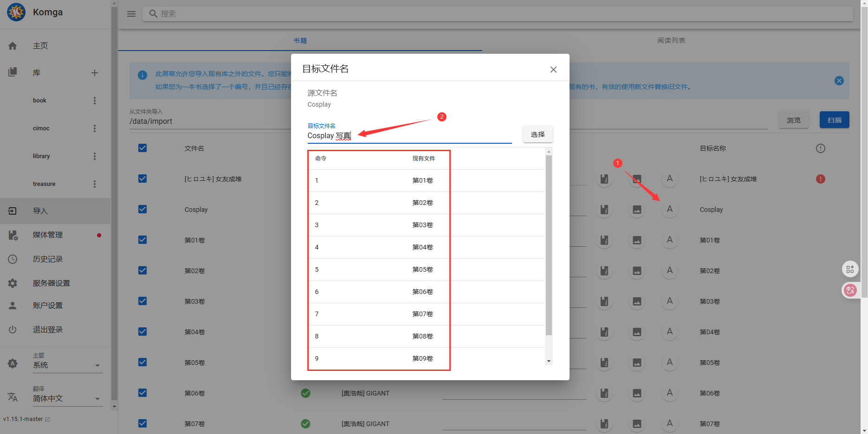The image size is (868, 434).
Task: Open the 主题 theme dropdown
Action: pos(67,365)
